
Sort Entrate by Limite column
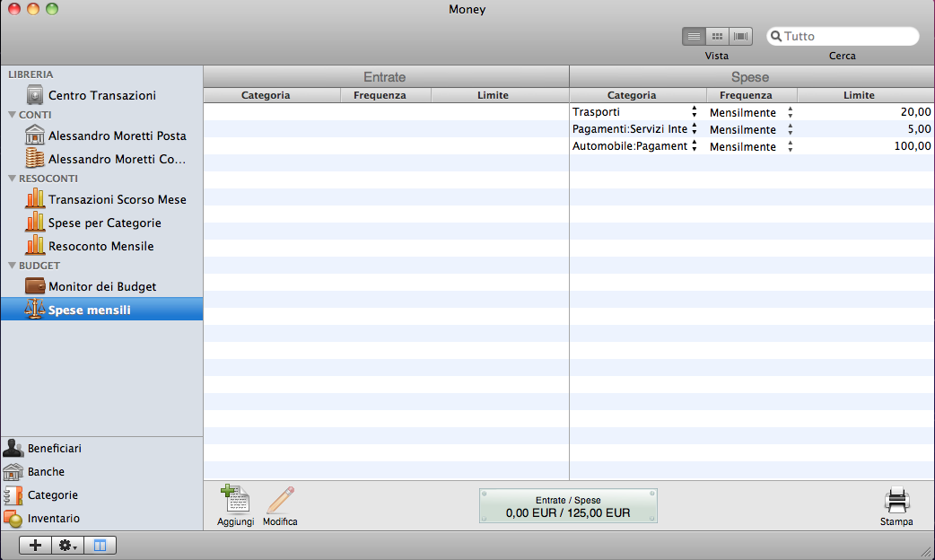tap(500, 95)
